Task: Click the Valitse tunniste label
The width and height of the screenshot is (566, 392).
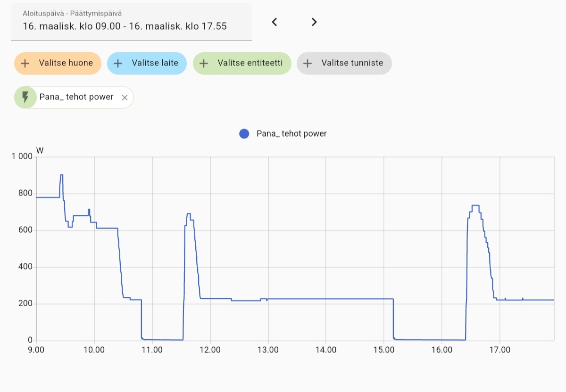Action: (352, 63)
